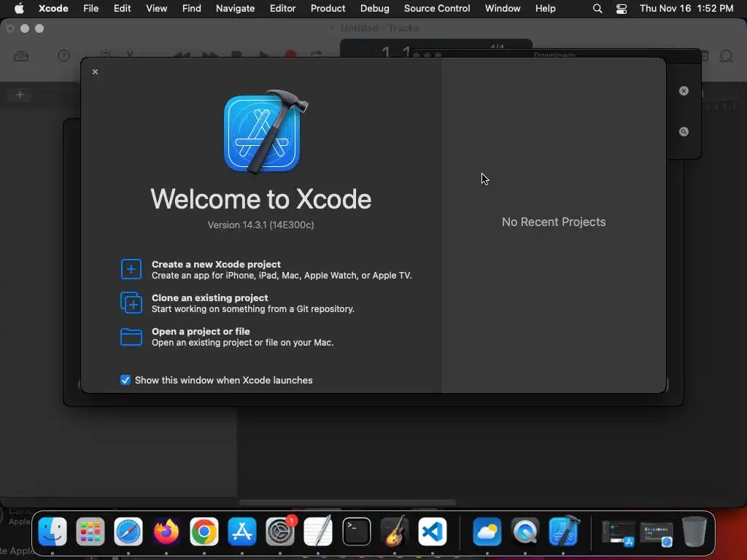Open the GarageBand Library button

pos(21,57)
